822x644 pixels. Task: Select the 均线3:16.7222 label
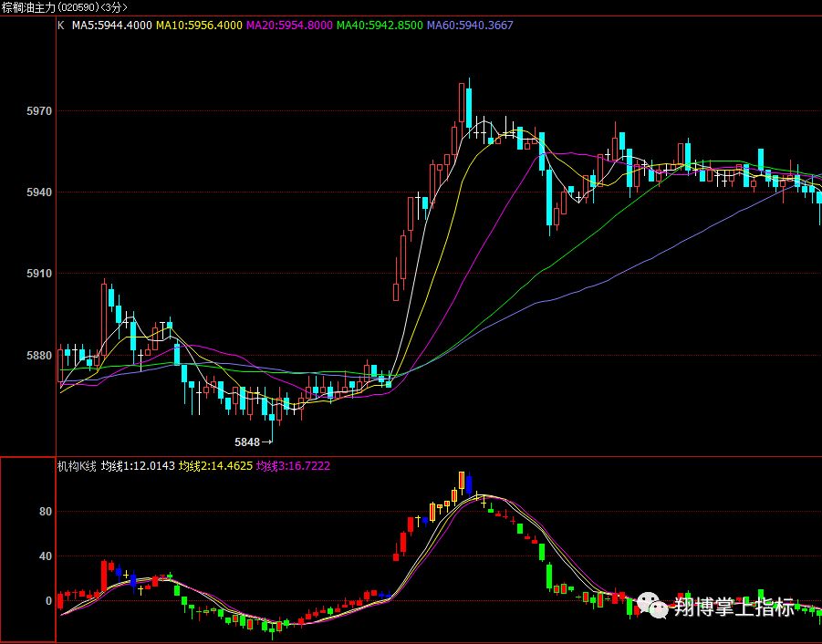pos(294,466)
